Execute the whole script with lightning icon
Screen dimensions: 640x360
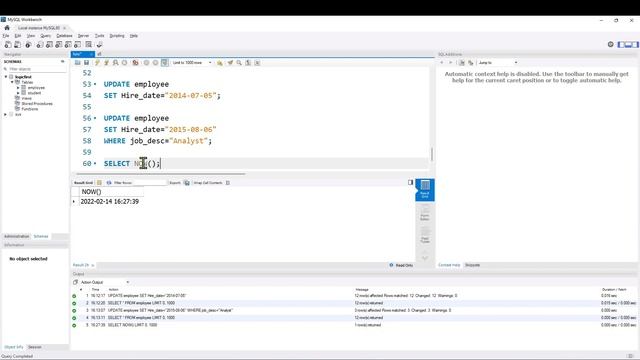coord(97,62)
